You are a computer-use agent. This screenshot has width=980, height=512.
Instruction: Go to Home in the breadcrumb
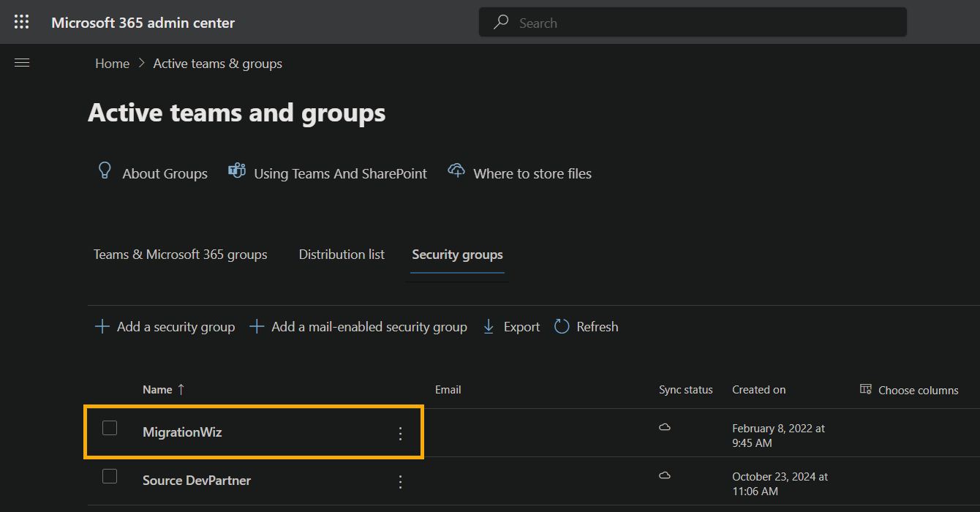tap(112, 64)
